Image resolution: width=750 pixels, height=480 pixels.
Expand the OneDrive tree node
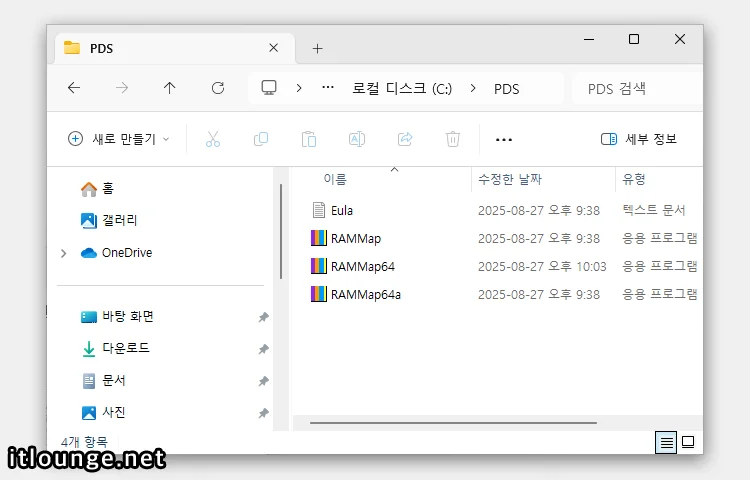(63, 253)
